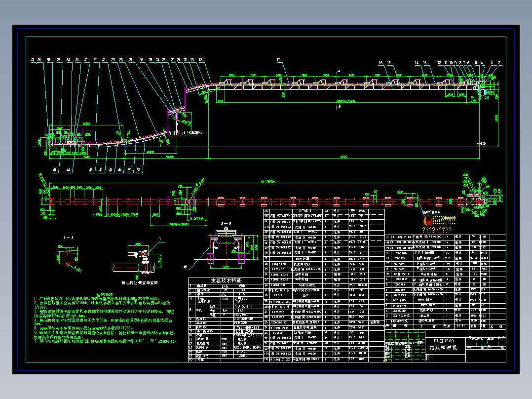Click the motor drive unit in the drive detail
The width and height of the screenshot is (532, 399).
pyautogui.click(x=138, y=254)
